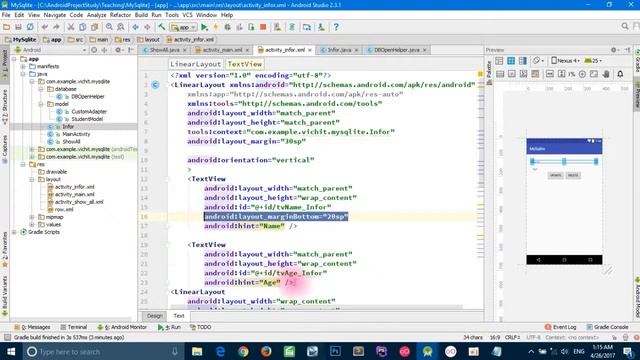Open Google Chrome from the taskbar

pyautogui.click(x=243, y=351)
